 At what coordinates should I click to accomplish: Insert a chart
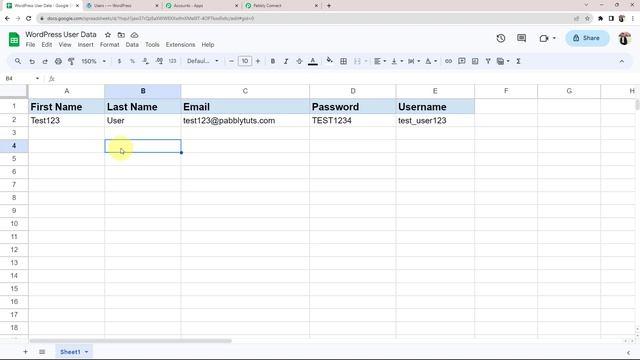click(x=475, y=61)
